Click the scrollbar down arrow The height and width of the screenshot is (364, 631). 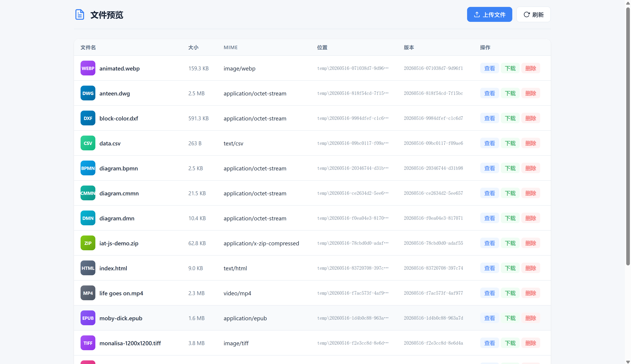628,362
